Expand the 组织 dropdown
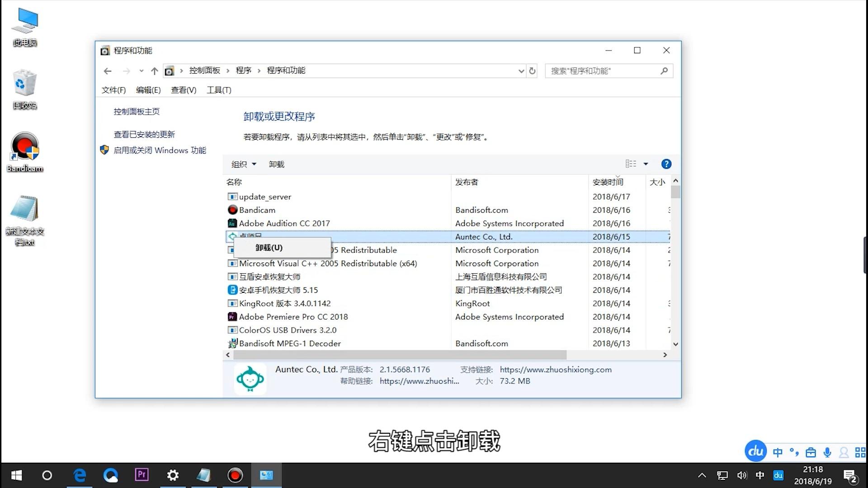Viewport: 868px width, 488px height. (x=244, y=164)
